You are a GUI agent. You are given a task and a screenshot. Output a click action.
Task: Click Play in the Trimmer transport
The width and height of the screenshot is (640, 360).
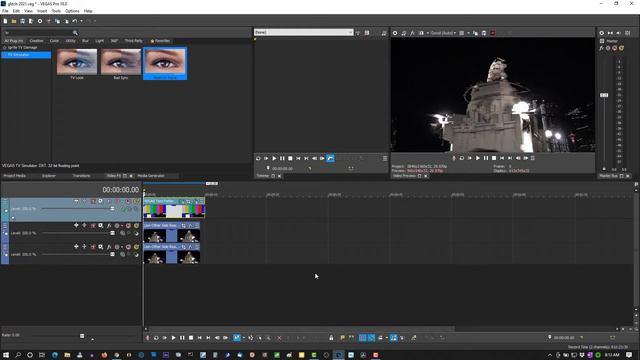tap(274, 158)
